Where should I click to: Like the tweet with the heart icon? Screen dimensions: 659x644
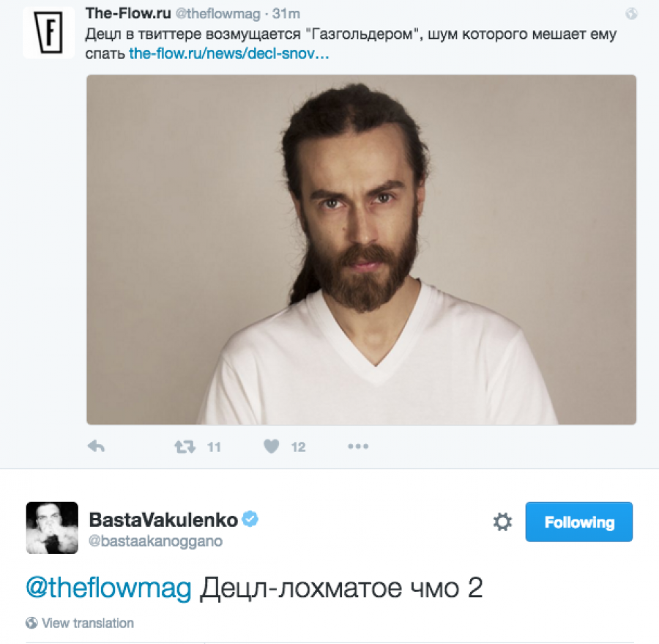tap(271, 446)
